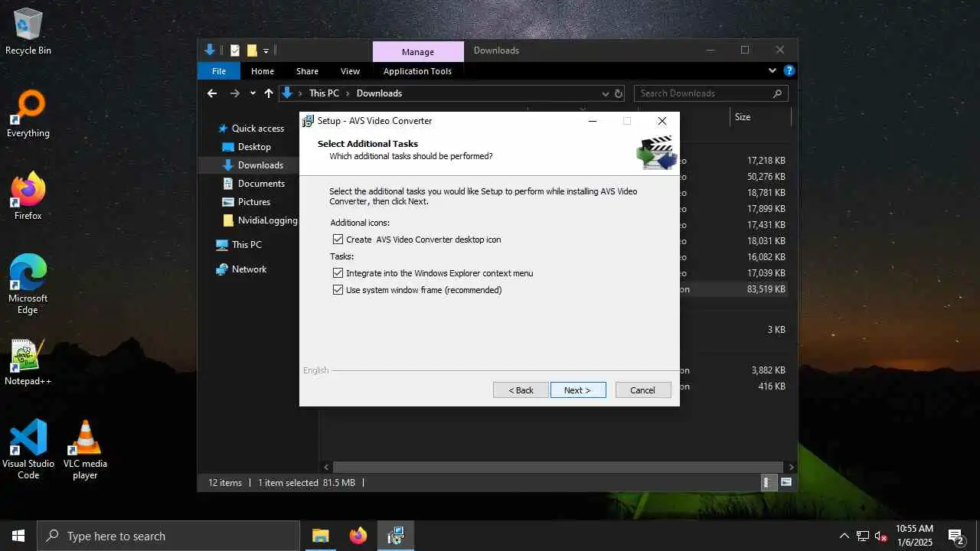
Task: Open File Explorer from taskbar
Action: (x=320, y=536)
